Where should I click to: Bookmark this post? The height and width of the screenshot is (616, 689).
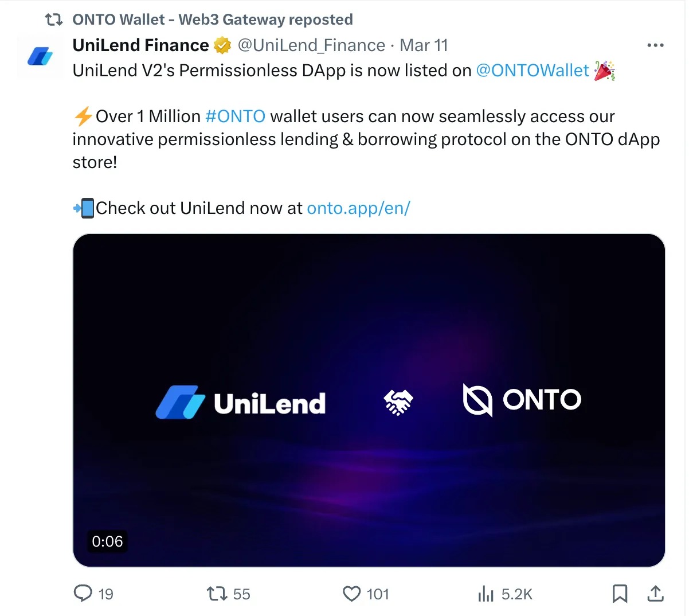point(620,593)
